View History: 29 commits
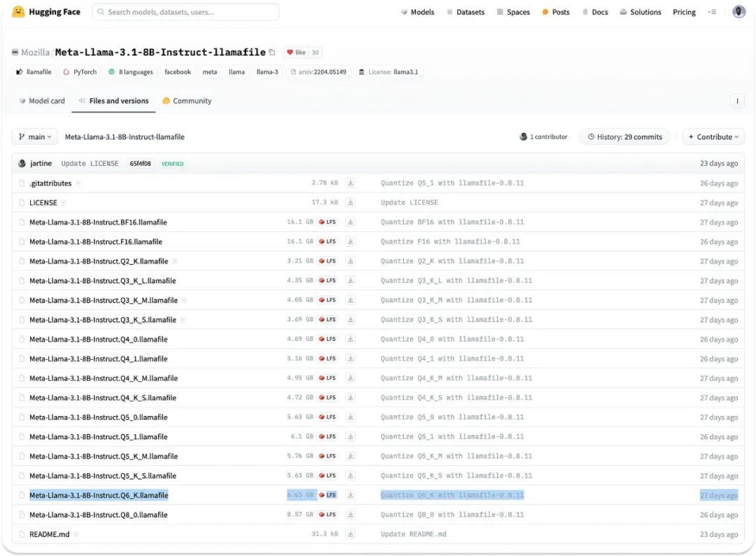 tap(624, 137)
